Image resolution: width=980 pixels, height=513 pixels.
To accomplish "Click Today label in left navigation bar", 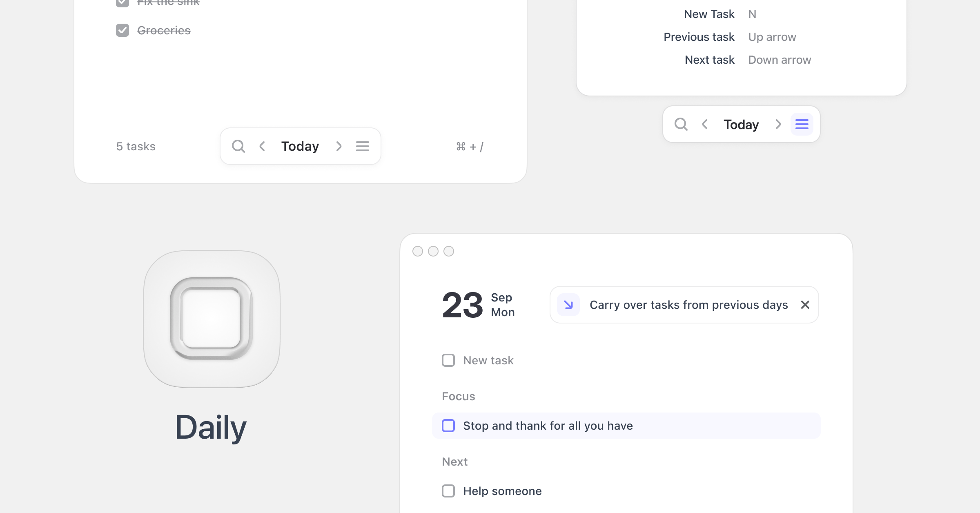I will click(300, 146).
